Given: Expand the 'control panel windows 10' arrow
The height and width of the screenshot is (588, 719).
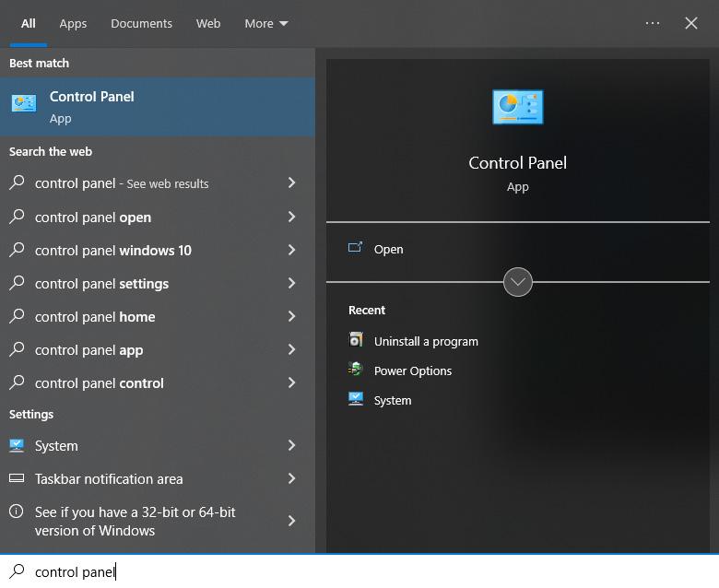Looking at the screenshot, I should 291,250.
